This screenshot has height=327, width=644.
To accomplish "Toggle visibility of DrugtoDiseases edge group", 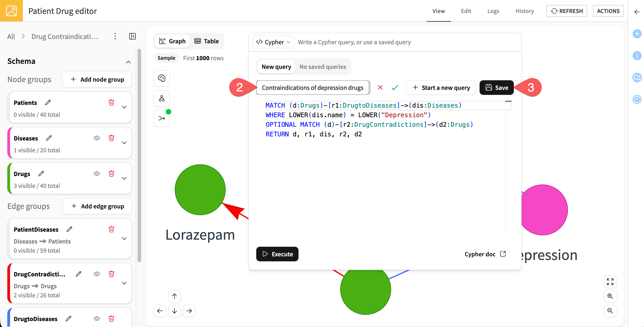I will click(x=97, y=319).
